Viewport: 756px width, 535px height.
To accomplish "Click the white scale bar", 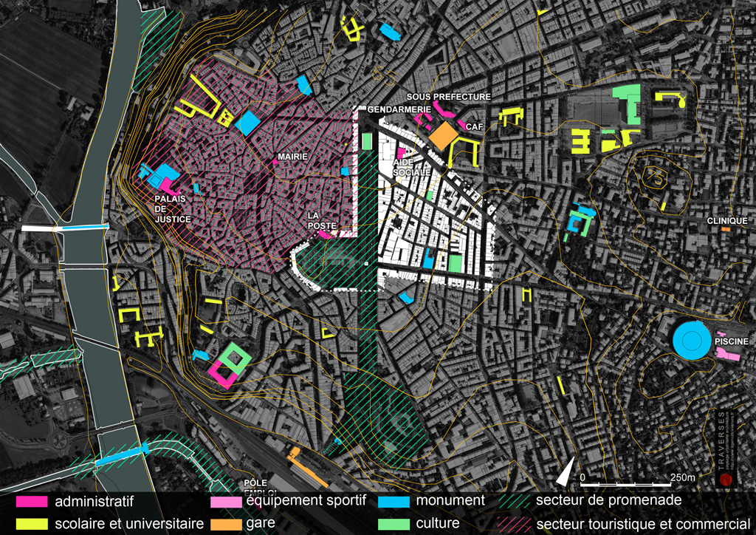I will (x=625, y=483).
